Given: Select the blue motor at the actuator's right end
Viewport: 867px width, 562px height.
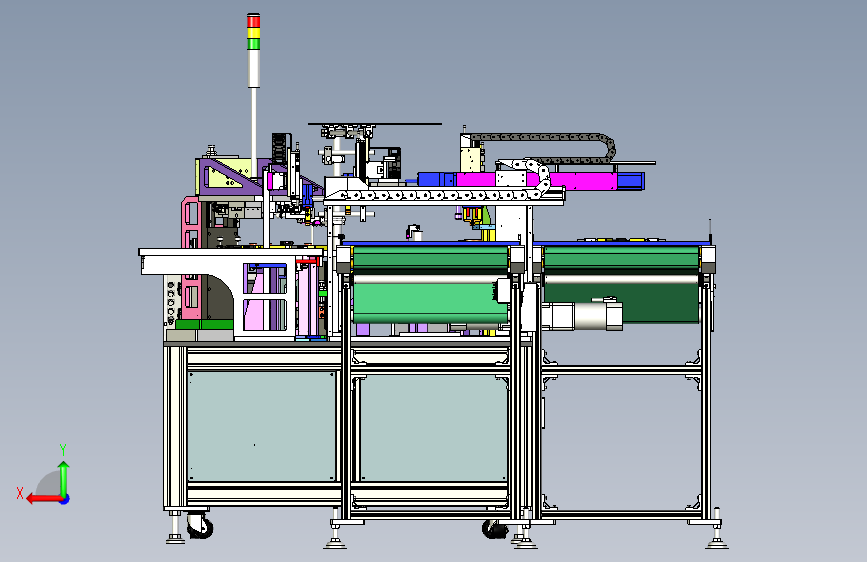Looking at the screenshot, I should 630,181.
